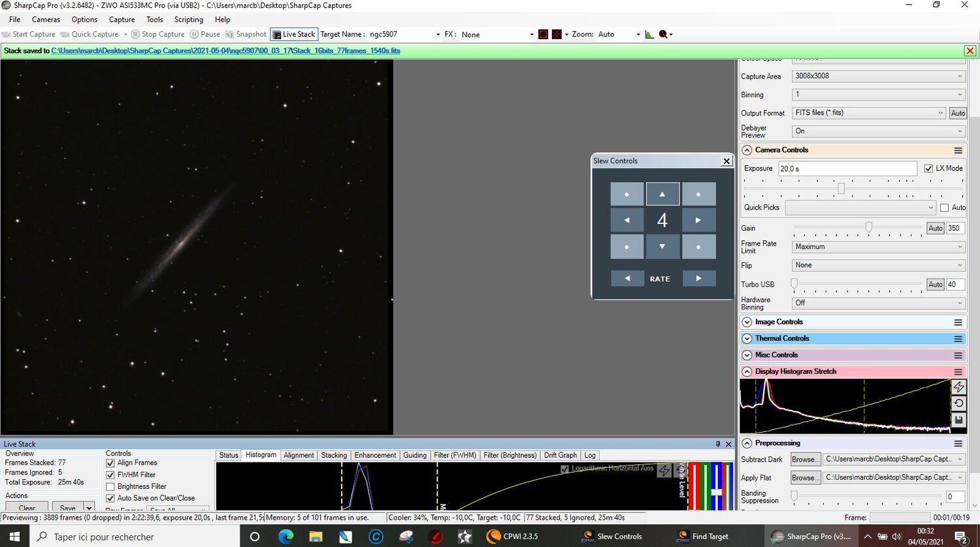This screenshot has width=980, height=547.
Task: Open the Scripting menu
Action: coord(188,20)
